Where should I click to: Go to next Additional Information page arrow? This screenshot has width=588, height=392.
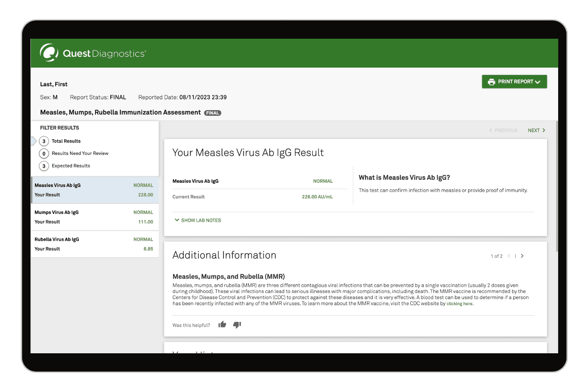pyautogui.click(x=522, y=256)
